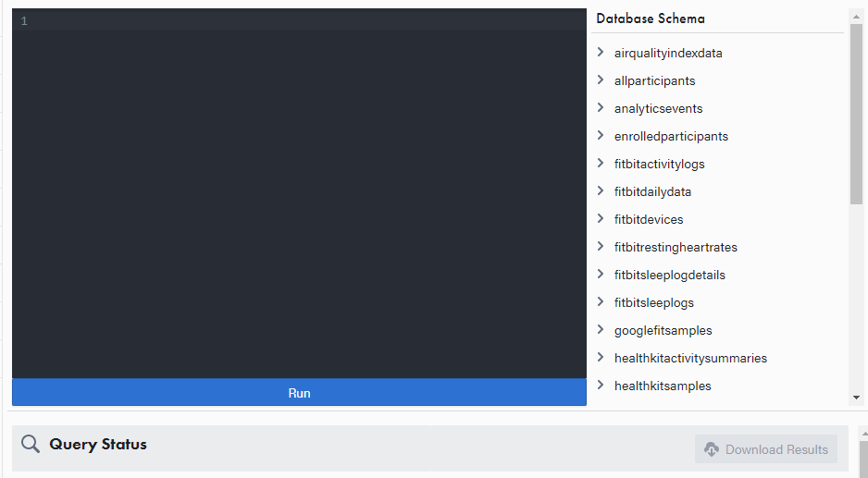Expand the fitbitactivitylogs chevron arrow

click(x=601, y=164)
